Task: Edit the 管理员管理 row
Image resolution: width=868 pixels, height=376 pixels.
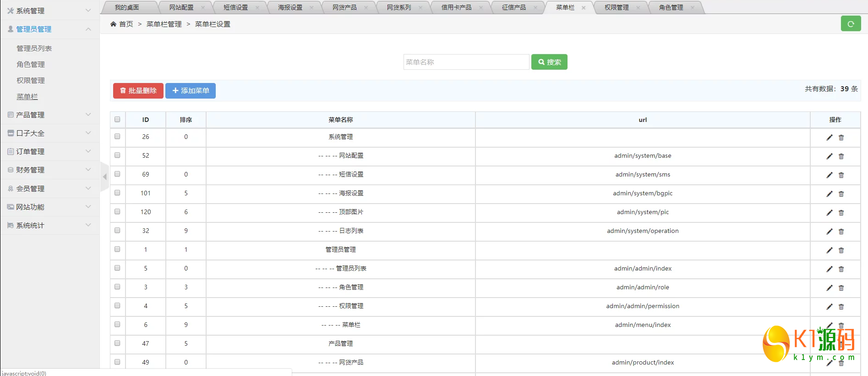Action: (x=829, y=250)
